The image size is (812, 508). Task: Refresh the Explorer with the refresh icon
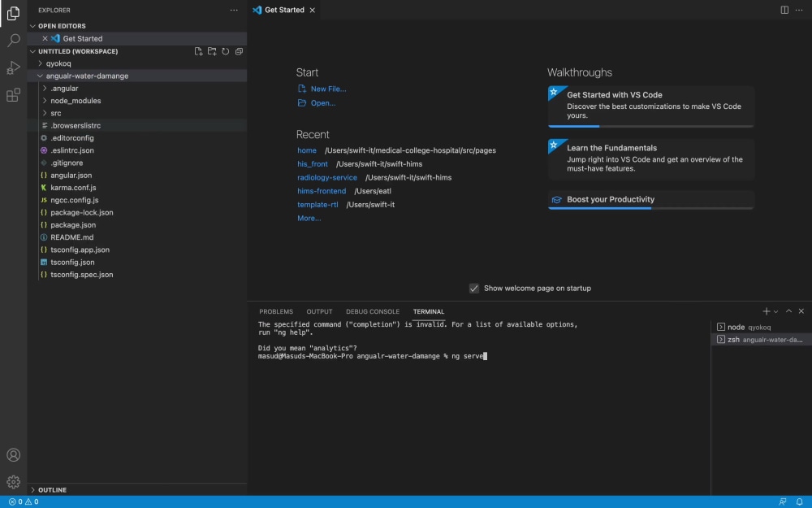[x=225, y=51]
